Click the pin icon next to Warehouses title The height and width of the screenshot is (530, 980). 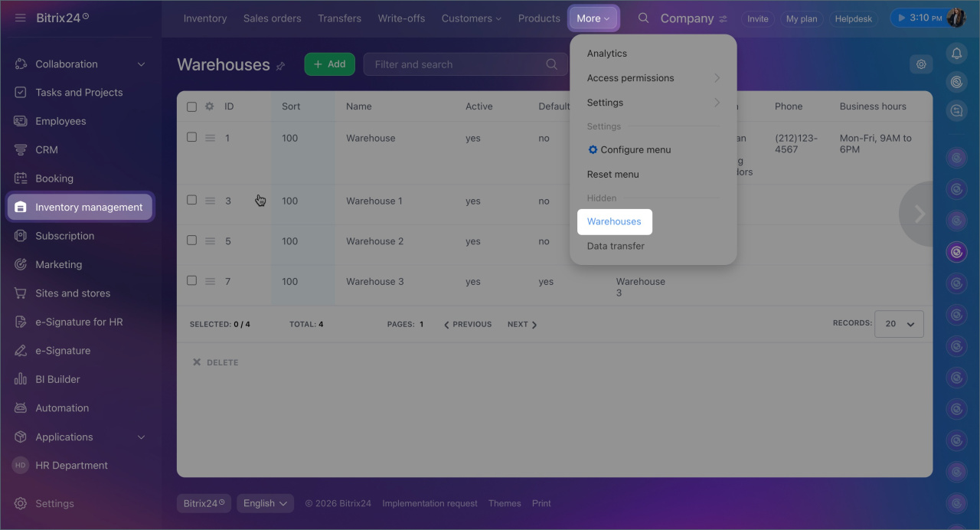pyautogui.click(x=280, y=66)
